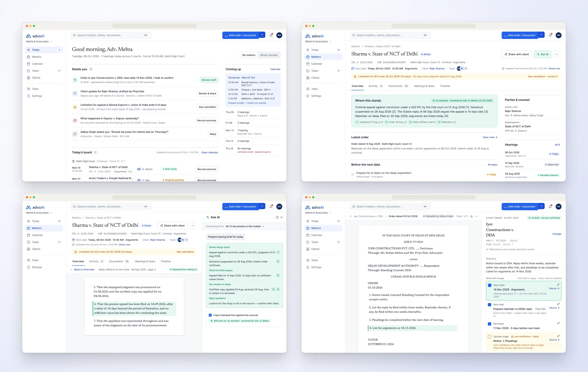588x372 pixels.
Task: Open more options beside Page 1 of 2
Action: pyautogui.click(x=476, y=216)
